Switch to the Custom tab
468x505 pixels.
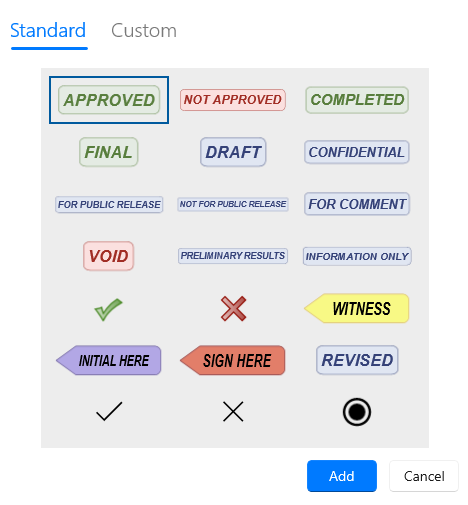[144, 31]
